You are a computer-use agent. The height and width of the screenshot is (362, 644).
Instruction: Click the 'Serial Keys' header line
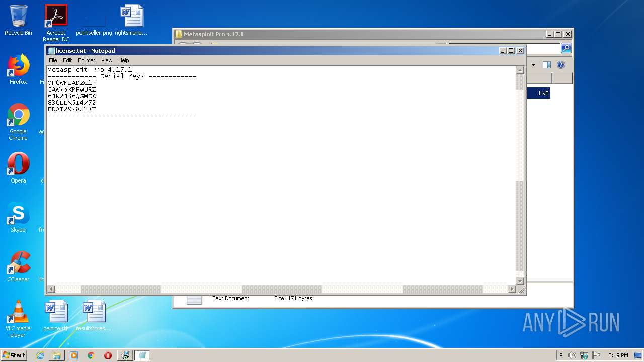coord(122,76)
